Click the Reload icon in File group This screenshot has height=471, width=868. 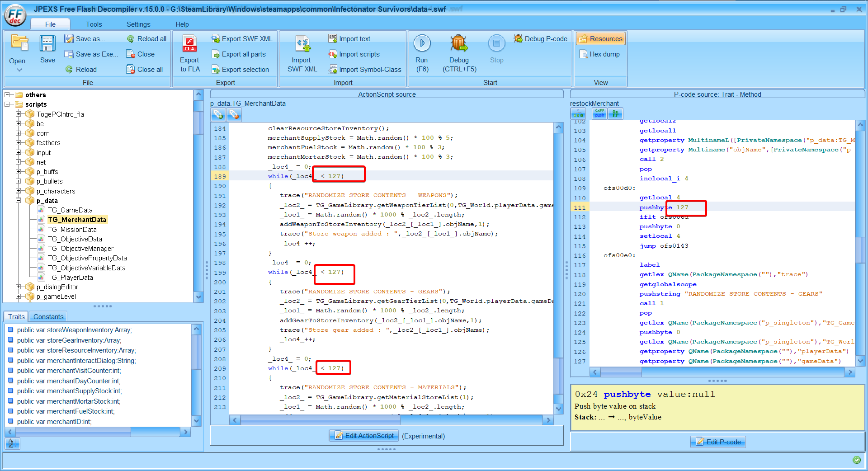click(x=69, y=70)
